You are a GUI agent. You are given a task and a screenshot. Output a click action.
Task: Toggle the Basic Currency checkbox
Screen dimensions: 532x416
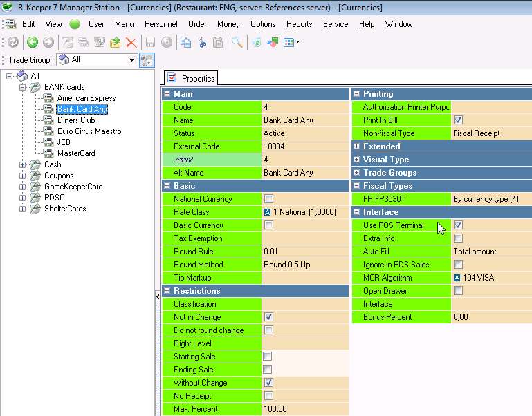[268, 225]
